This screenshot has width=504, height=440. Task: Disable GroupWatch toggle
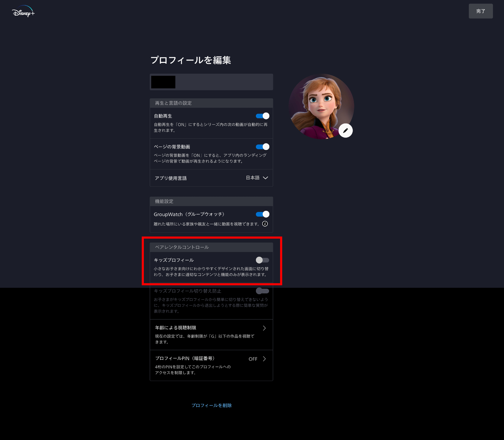pyautogui.click(x=262, y=214)
